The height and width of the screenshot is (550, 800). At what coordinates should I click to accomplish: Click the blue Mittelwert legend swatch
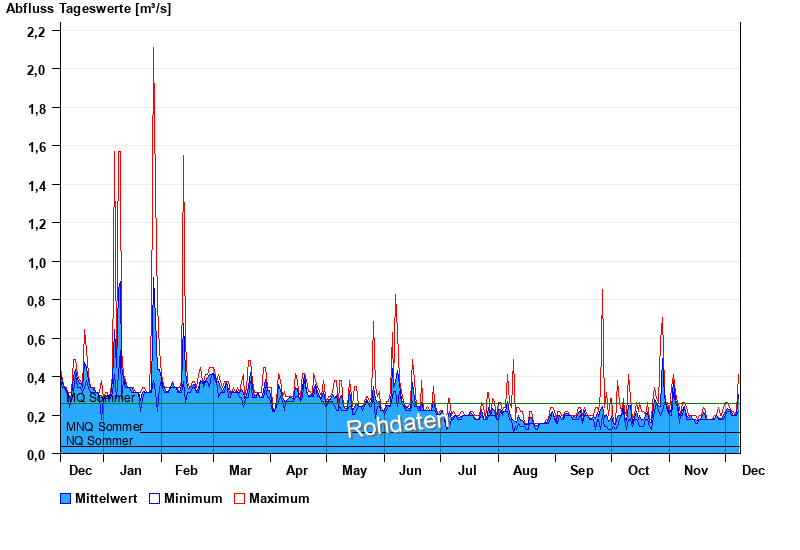coord(66,498)
